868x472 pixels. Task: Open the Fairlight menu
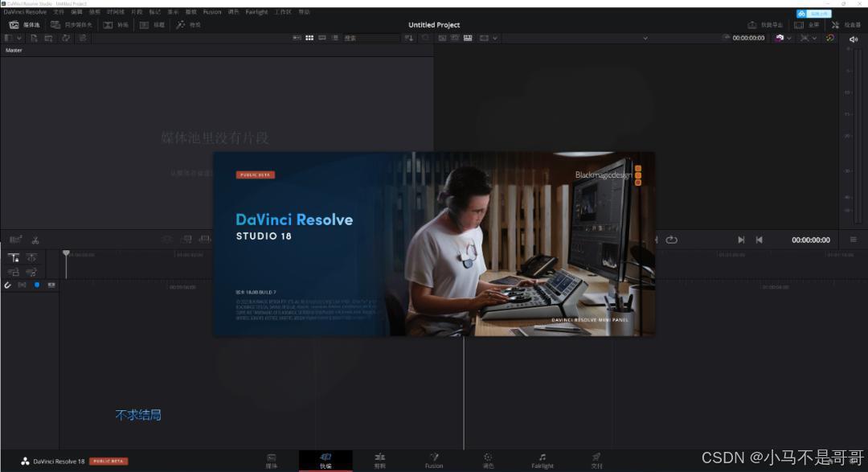tap(256, 11)
